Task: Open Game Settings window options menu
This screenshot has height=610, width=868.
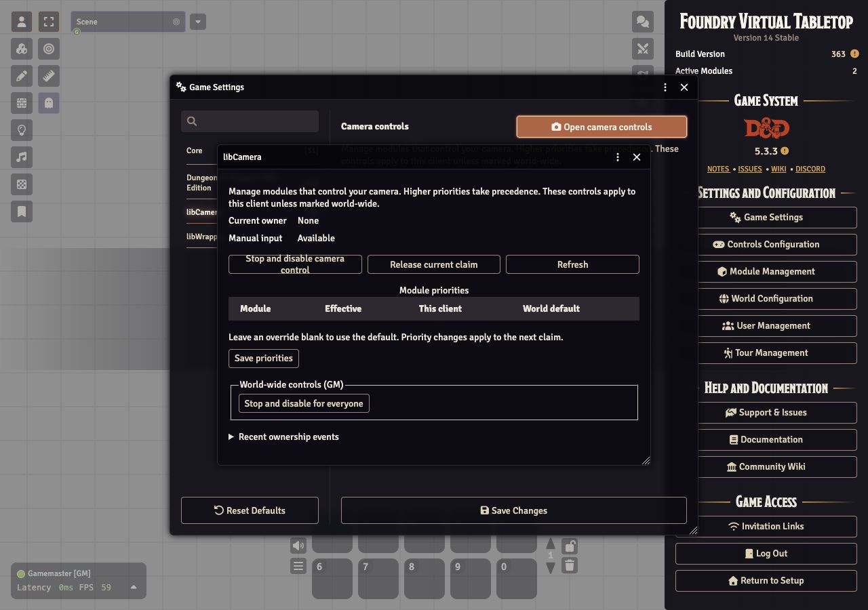Action: pos(665,87)
